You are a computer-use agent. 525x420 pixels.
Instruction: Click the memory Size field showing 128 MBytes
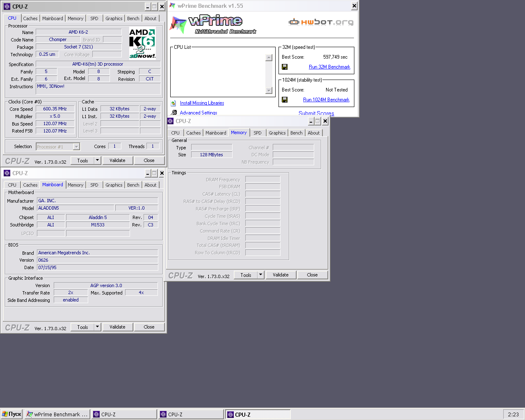click(x=212, y=155)
